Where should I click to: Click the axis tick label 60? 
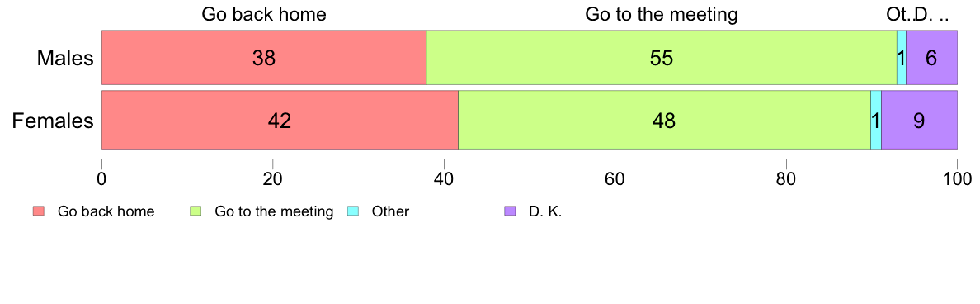tap(615, 177)
